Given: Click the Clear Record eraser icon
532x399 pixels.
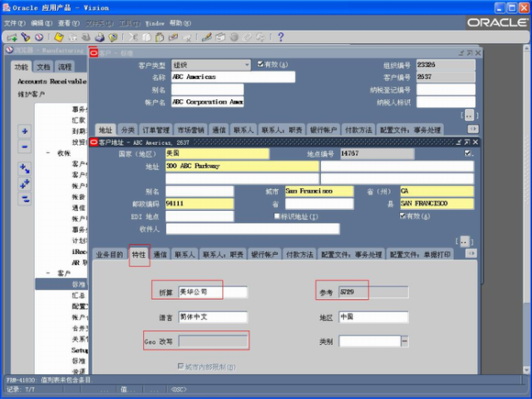Looking at the screenshot, I should (x=173, y=37).
